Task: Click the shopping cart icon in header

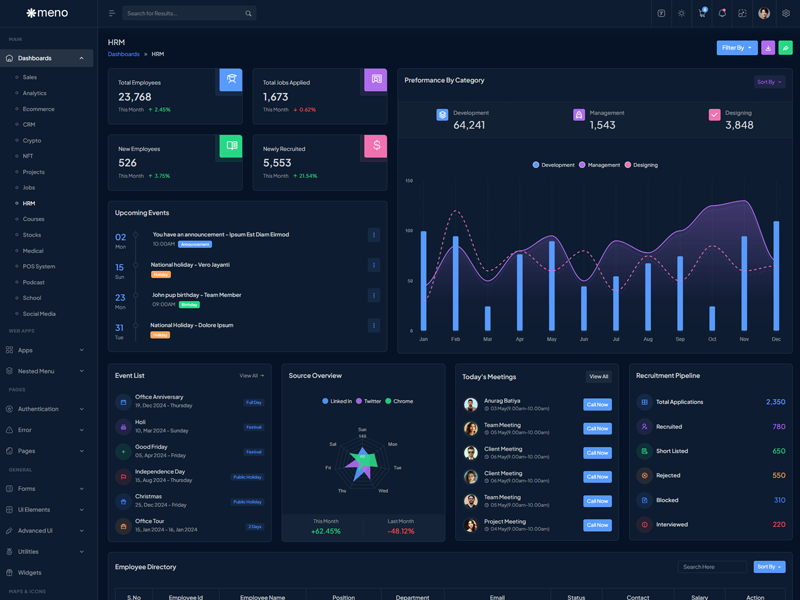Action: (702, 14)
